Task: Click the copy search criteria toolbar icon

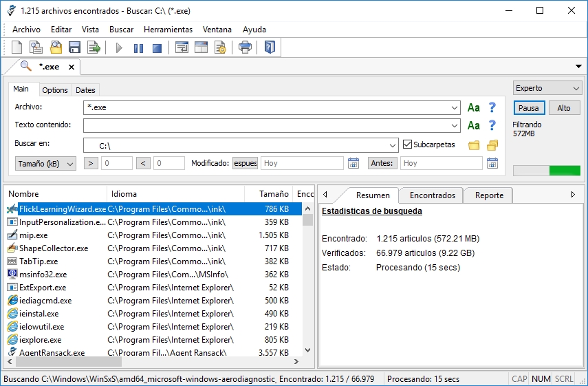Action: point(36,47)
